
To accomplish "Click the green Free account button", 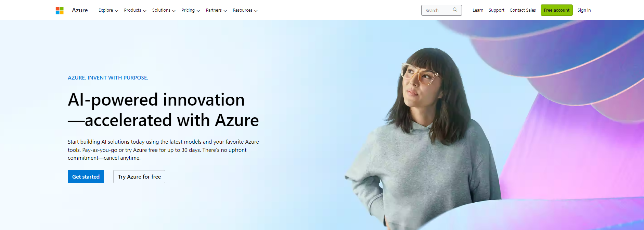I will click(557, 10).
